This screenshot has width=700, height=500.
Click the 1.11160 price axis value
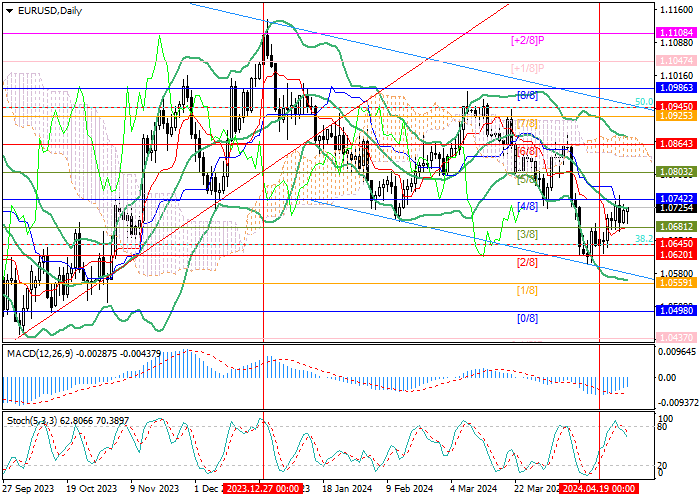pos(677,9)
